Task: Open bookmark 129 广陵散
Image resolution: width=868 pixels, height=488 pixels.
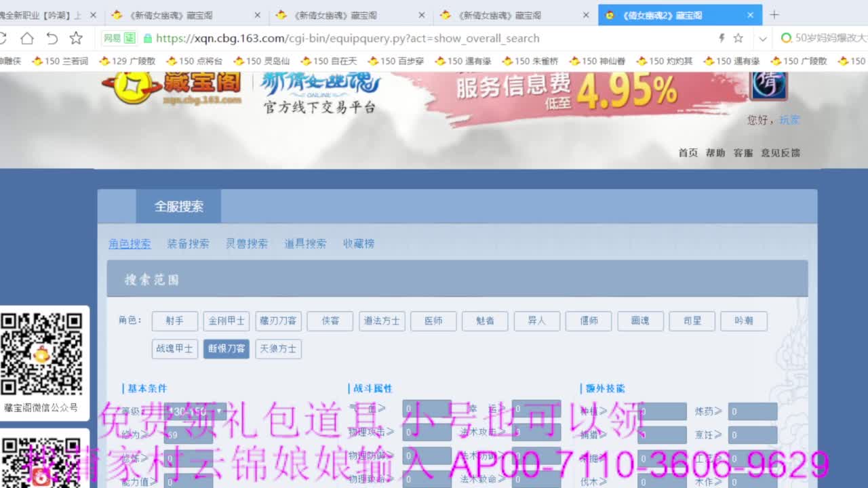Action: pos(127,61)
